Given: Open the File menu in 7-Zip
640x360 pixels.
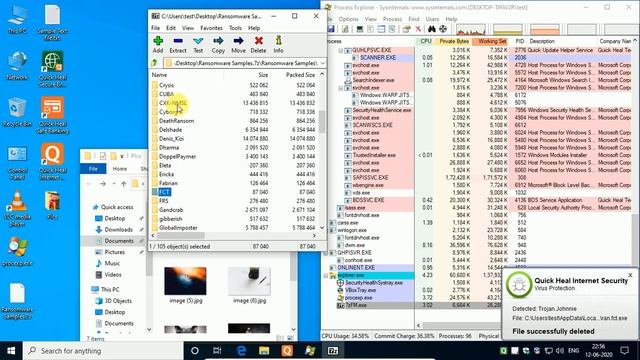Looking at the screenshot, I should pyautogui.click(x=156, y=28).
